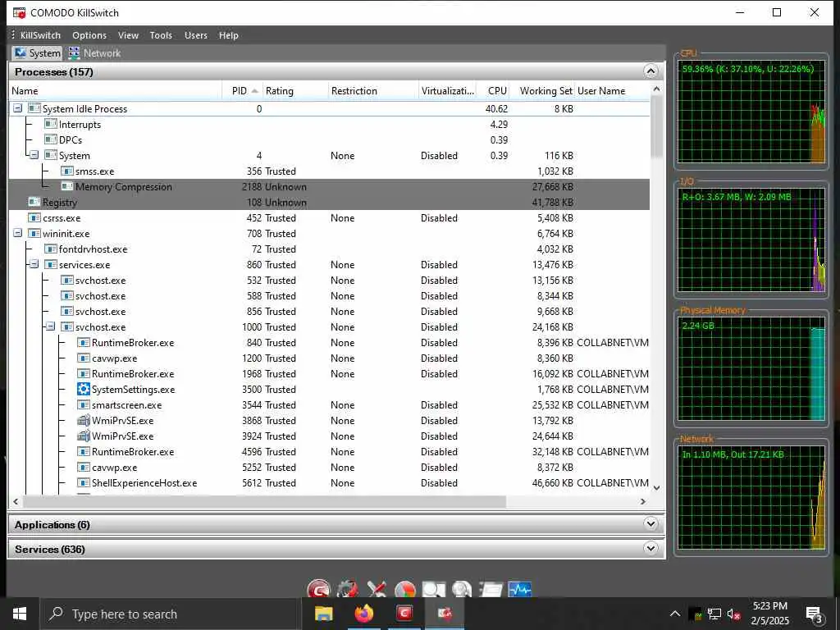Open the Help menu

pyautogui.click(x=228, y=35)
